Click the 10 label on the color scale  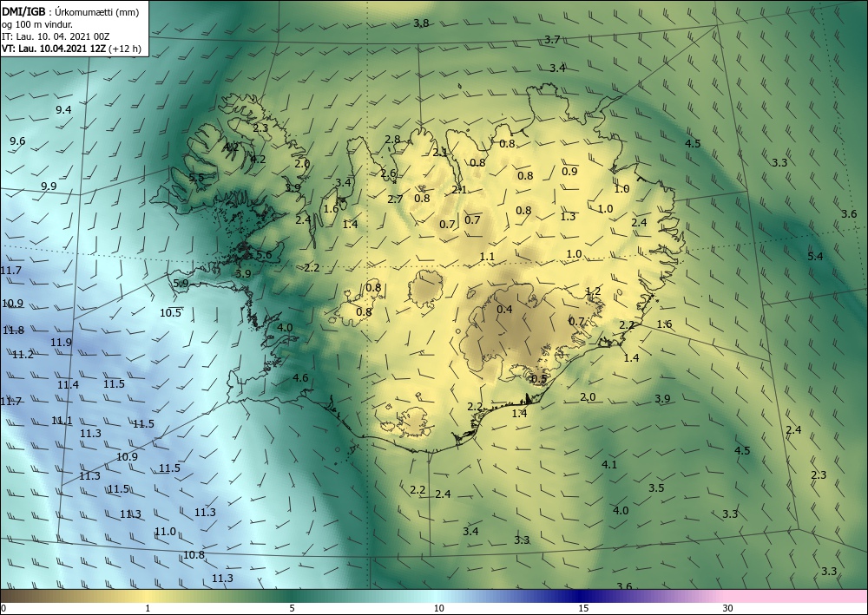(438, 608)
